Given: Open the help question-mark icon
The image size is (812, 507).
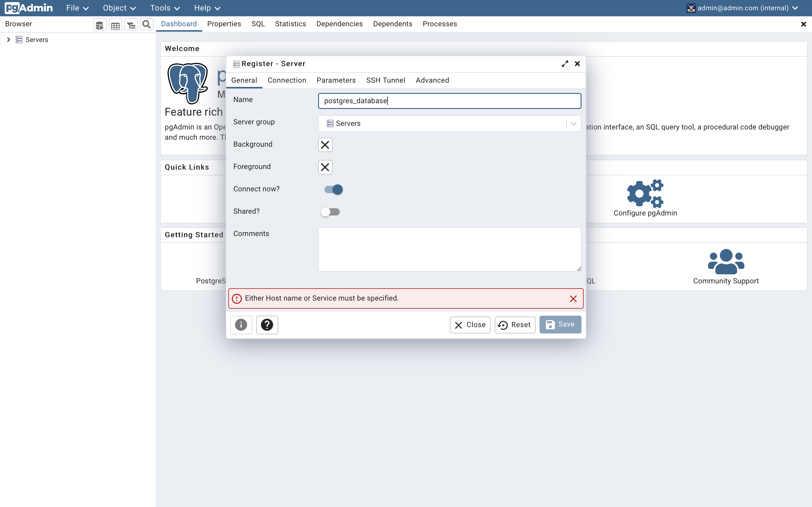Looking at the screenshot, I should pos(267,325).
